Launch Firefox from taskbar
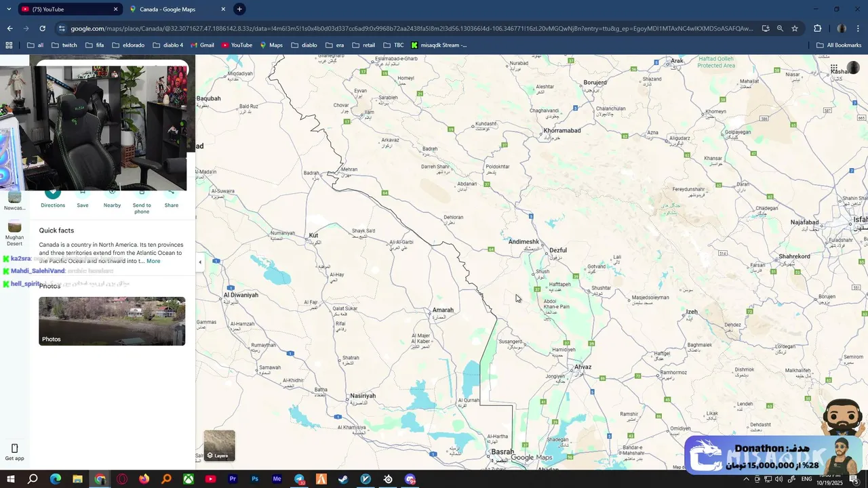Screen dimensions: 868x488 coord(144,479)
